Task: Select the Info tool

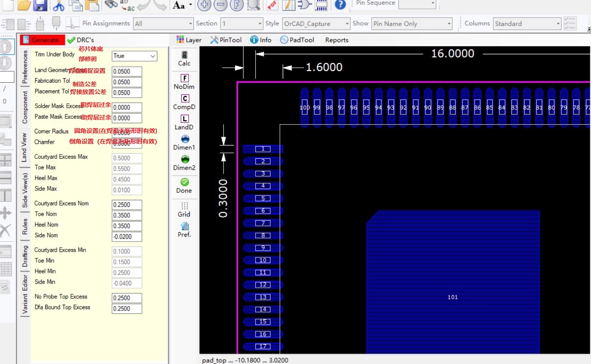Action: click(261, 40)
